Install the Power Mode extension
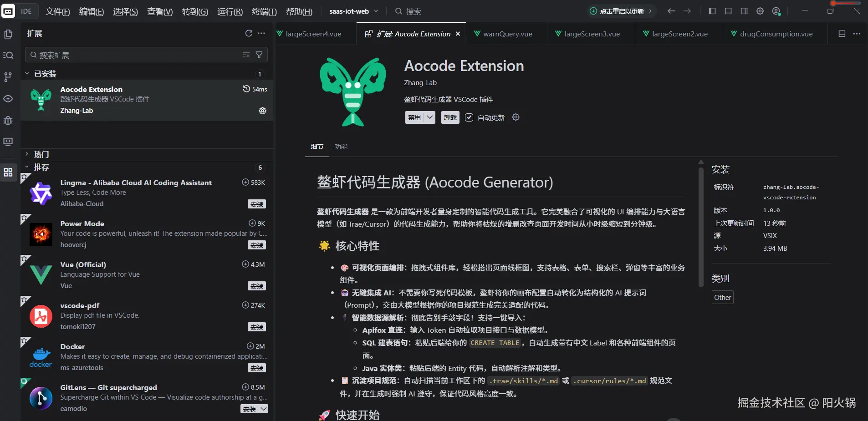The height and width of the screenshot is (421, 868). click(x=257, y=245)
